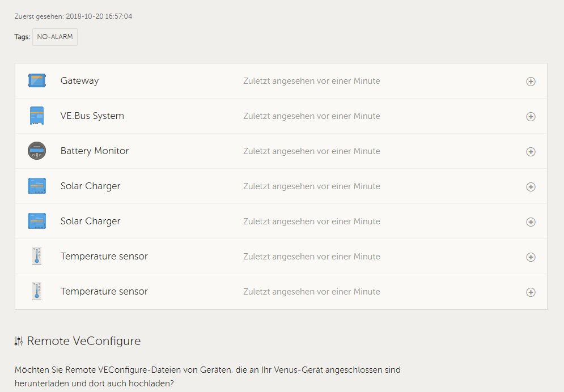
Task: Click the first Solar Charger icon
Action: click(37, 186)
